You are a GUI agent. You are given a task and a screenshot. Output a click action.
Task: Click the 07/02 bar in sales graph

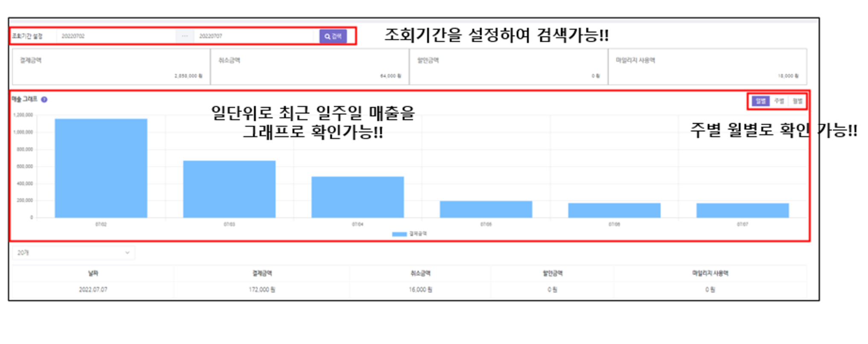tap(101, 168)
